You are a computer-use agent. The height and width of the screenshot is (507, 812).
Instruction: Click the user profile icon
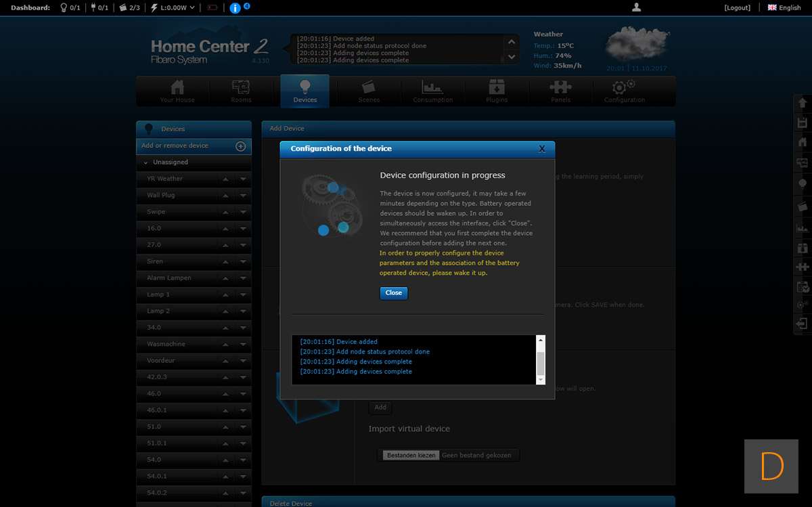point(635,7)
